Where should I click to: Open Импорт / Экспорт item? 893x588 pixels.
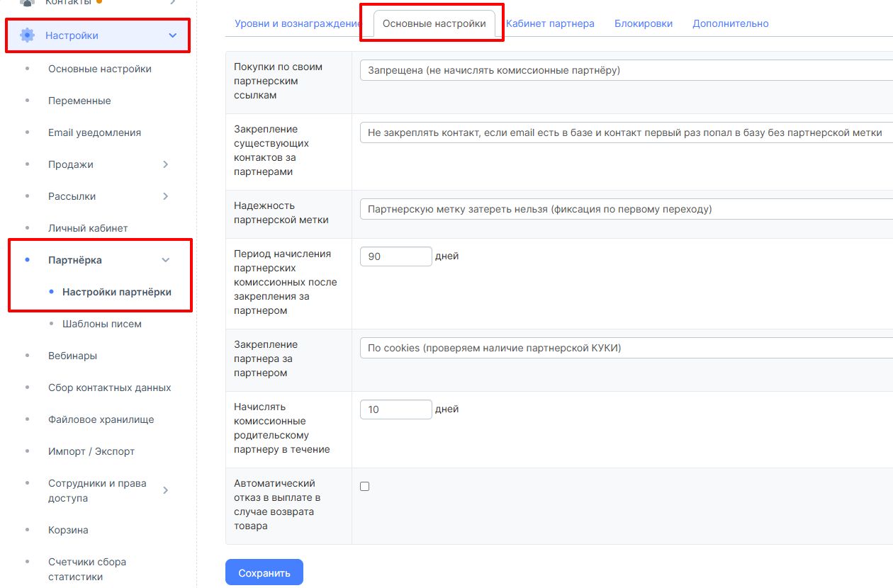pyautogui.click(x=91, y=451)
